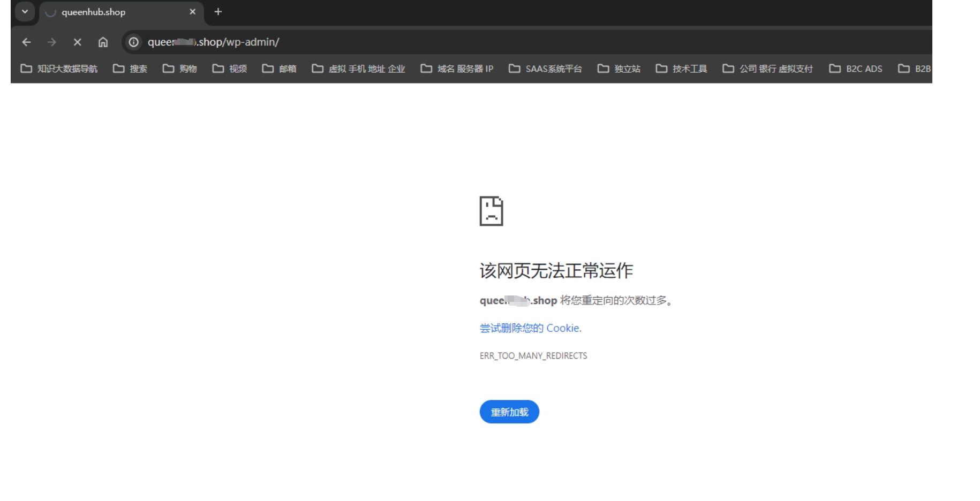Open 知识大数据导航 bookmark folder
980x501 pixels.
(59, 69)
